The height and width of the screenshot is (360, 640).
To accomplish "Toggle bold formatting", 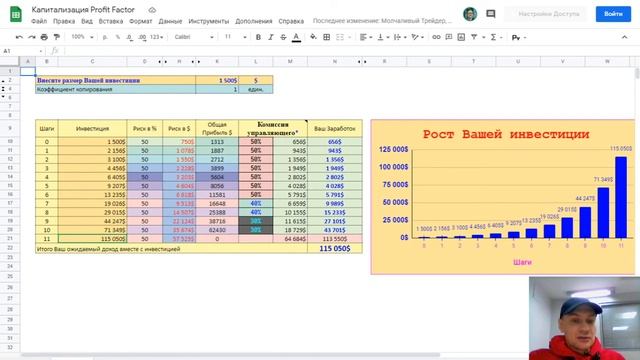I will pos(258,37).
